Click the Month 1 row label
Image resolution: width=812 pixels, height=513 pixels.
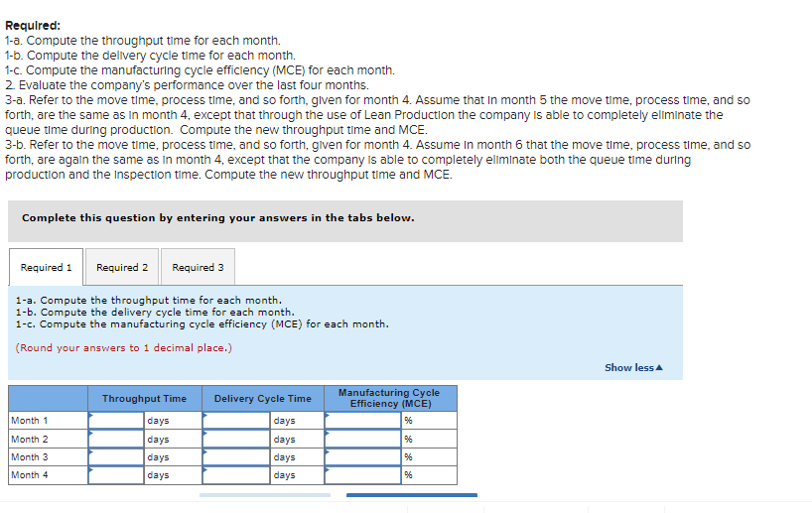point(30,421)
